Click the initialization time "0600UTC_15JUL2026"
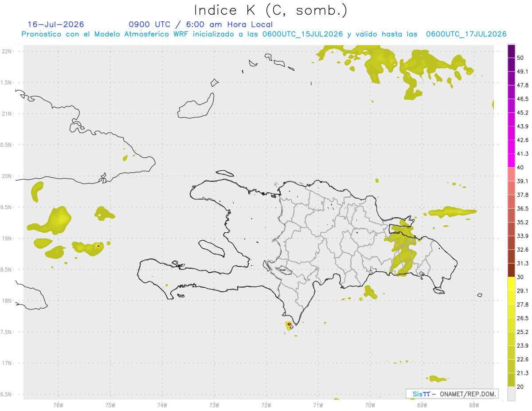Image resolution: width=532 pixels, height=411 pixels. (x=303, y=34)
